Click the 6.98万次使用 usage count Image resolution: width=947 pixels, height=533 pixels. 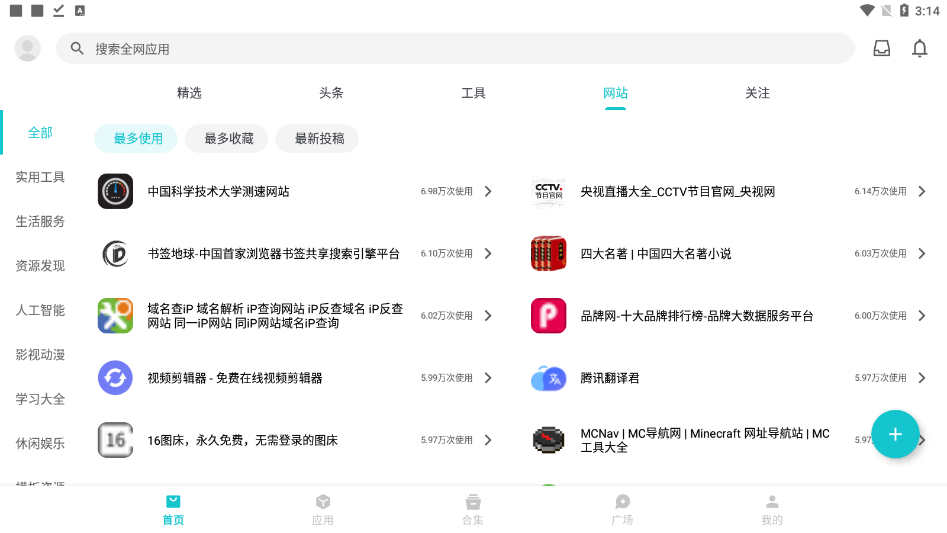(446, 191)
